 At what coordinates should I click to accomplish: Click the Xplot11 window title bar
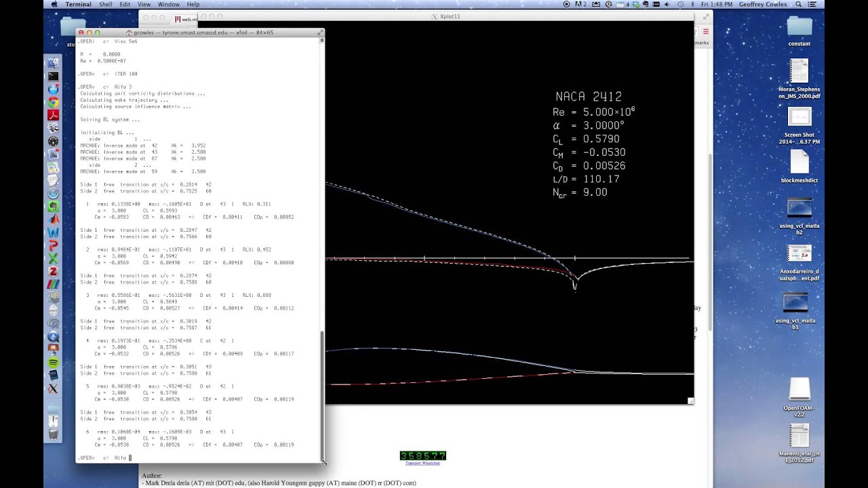click(x=446, y=16)
